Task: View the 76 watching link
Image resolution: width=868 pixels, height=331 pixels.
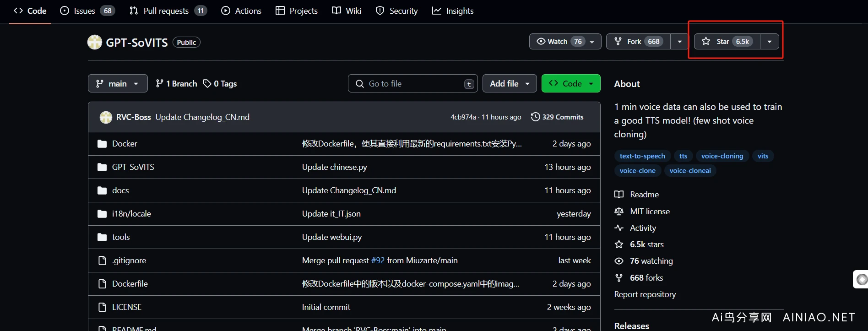Action: click(x=644, y=261)
